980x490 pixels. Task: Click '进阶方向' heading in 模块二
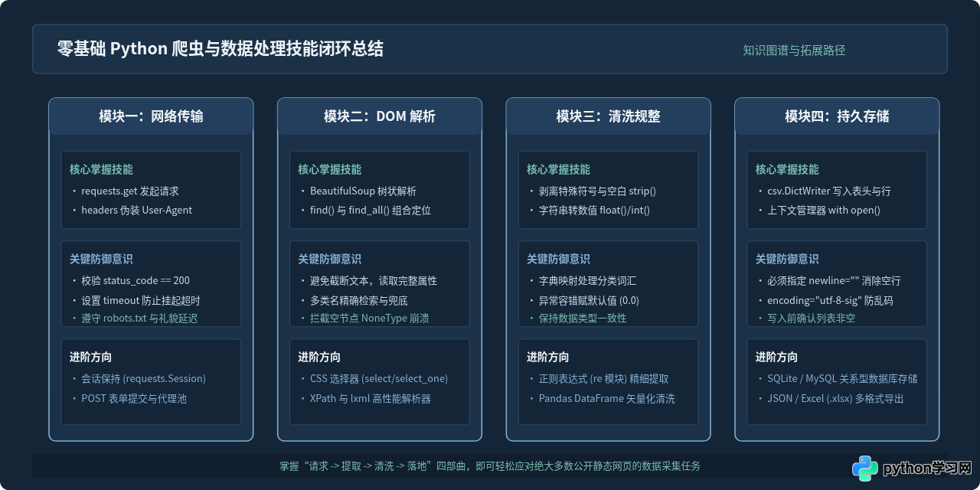[319, 358]
